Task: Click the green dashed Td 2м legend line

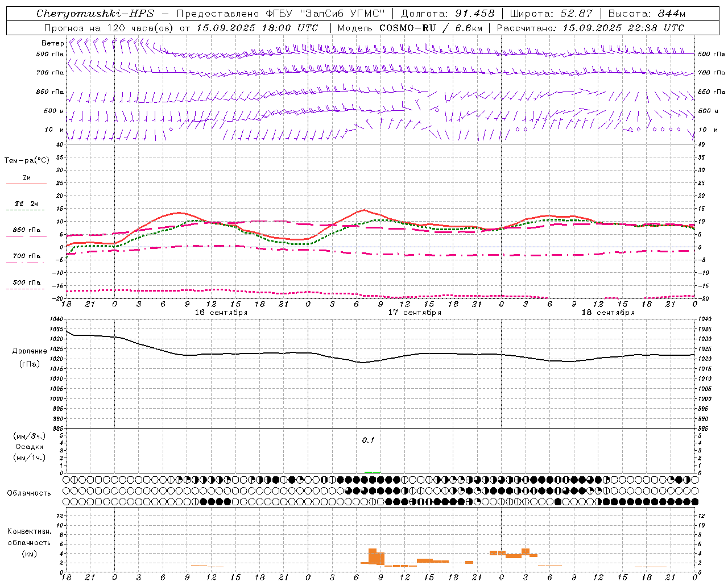Action: pyautogui.click(x=25, y=210)
